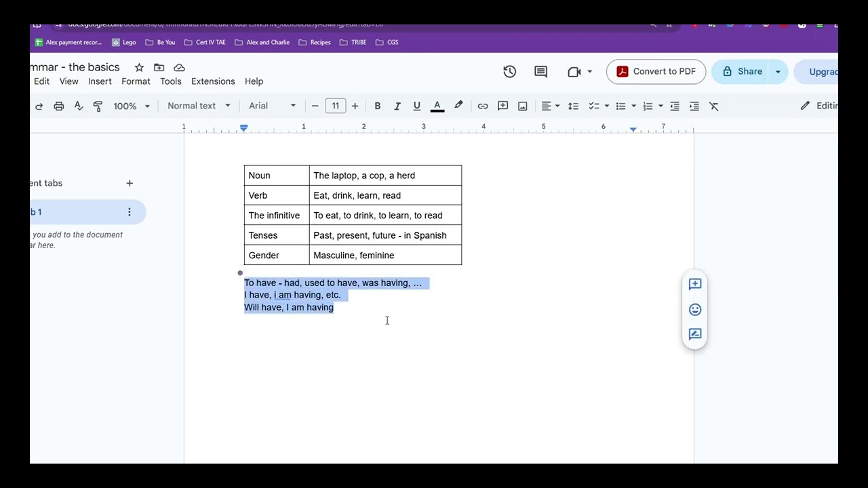Screen dimensions: 868x488
Task: Open the Lego bookmark
Action: (x=124, y=42)
